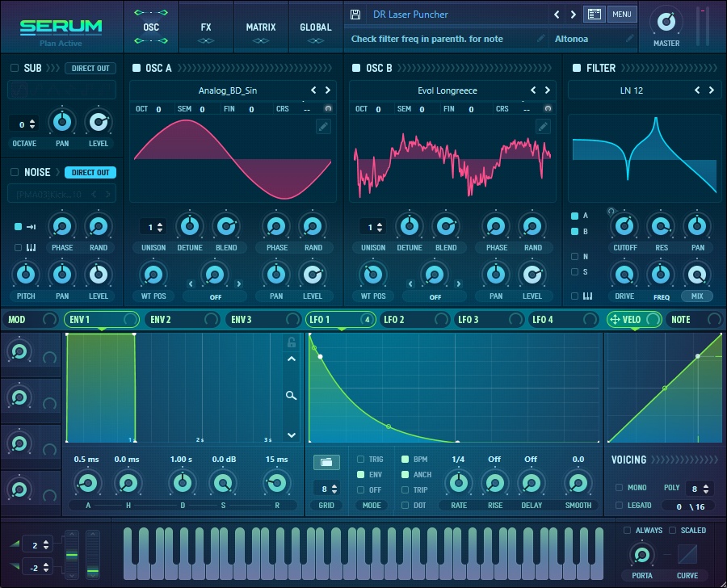
Task: Go to previous preset arrow
Action: click(557, 15)
